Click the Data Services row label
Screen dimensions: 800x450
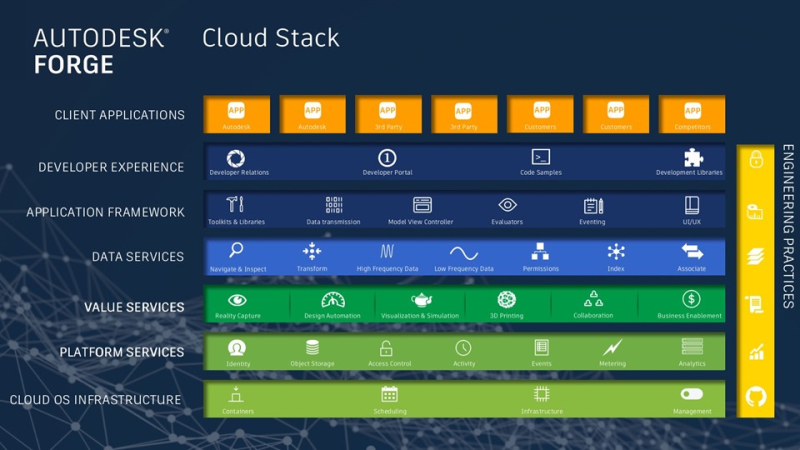(138, 257)
